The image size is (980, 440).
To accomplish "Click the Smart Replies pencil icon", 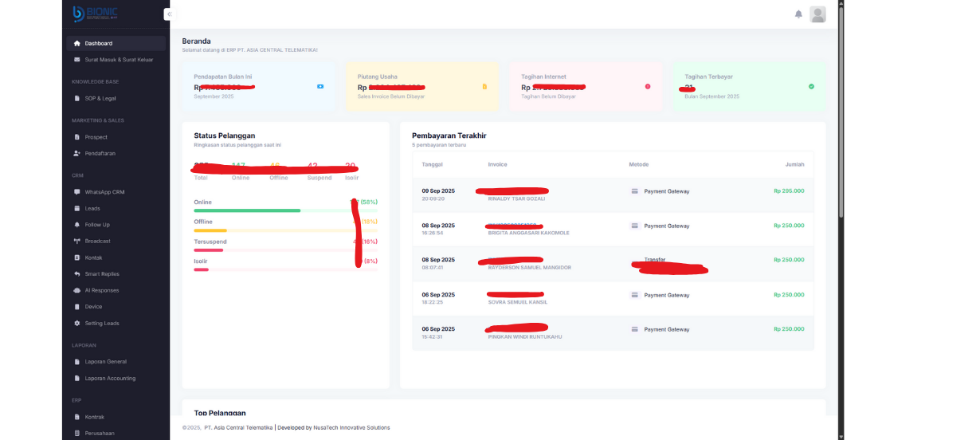I will tap(76, 274).
